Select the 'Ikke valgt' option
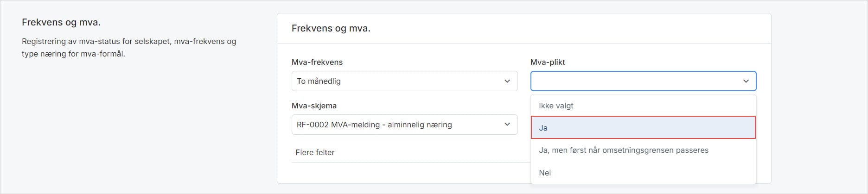Screen dimensions: 868x194 tap(556, 106)
